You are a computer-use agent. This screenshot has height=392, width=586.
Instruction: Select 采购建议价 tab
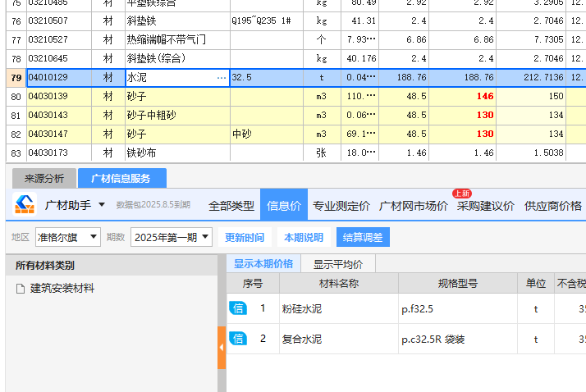[486, 206]
